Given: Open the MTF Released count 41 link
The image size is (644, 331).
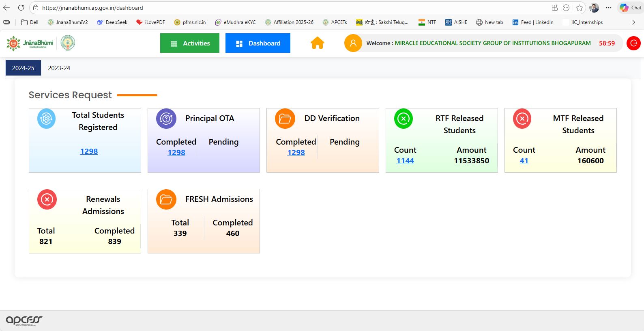Looking at the screenshot, I should 524,161.
